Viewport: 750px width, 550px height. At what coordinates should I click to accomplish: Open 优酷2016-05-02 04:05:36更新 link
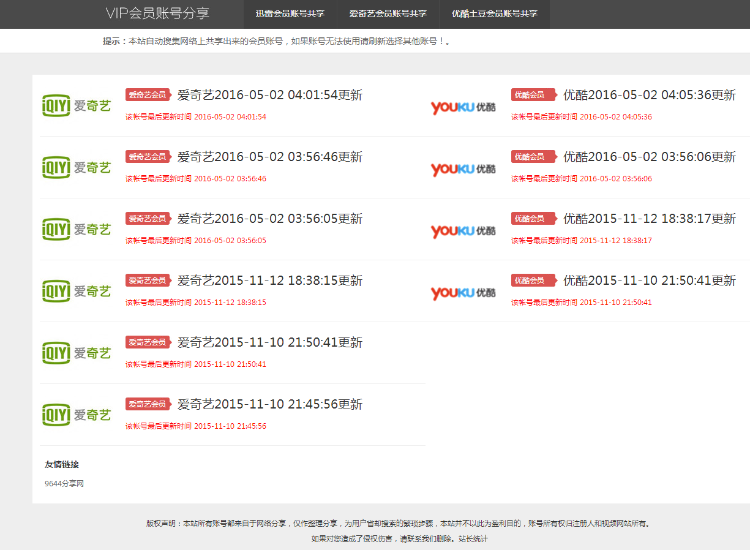pyautogui.click(x=649, y=95)
